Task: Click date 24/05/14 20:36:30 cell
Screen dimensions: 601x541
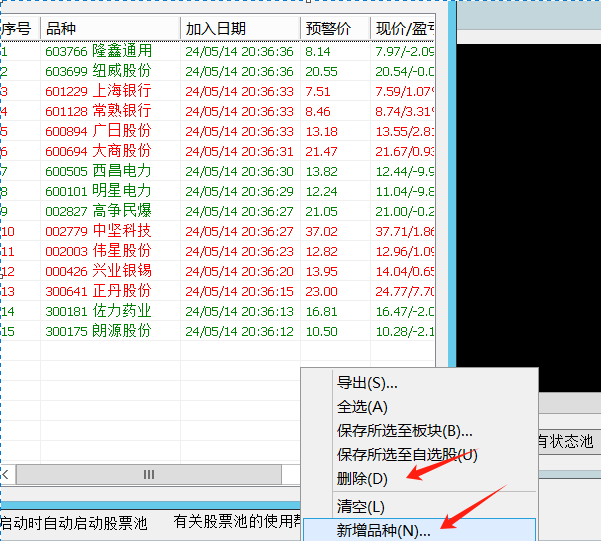Action: click(239, 171)
